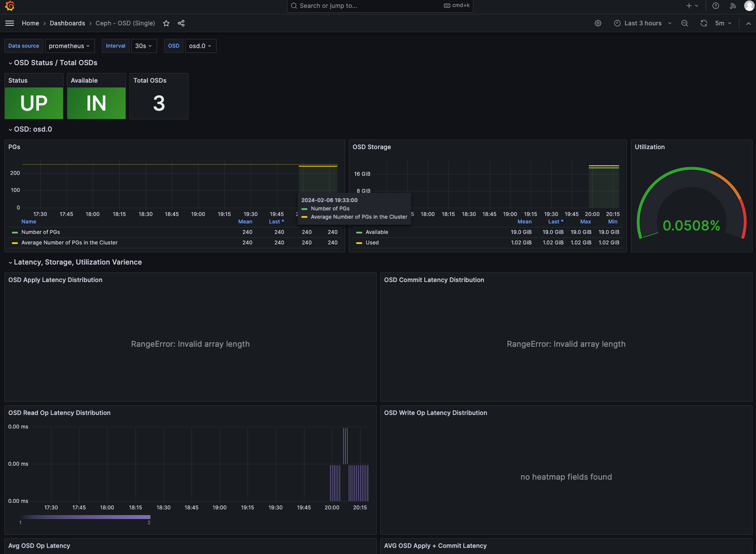This screenshot has height=554, width=756.
Task: Click the PGs panel title
Action: pos(14,147)
